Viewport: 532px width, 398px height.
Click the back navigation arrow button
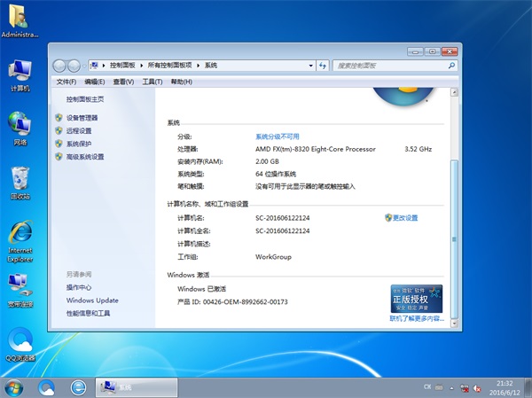61,66
